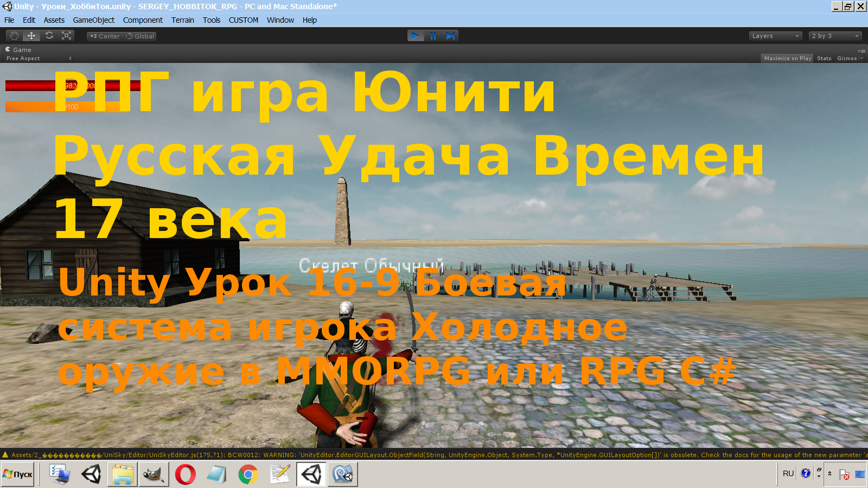Stop play mode with Play button
This screenshot has height=488, width=868.
coord(416,36)
